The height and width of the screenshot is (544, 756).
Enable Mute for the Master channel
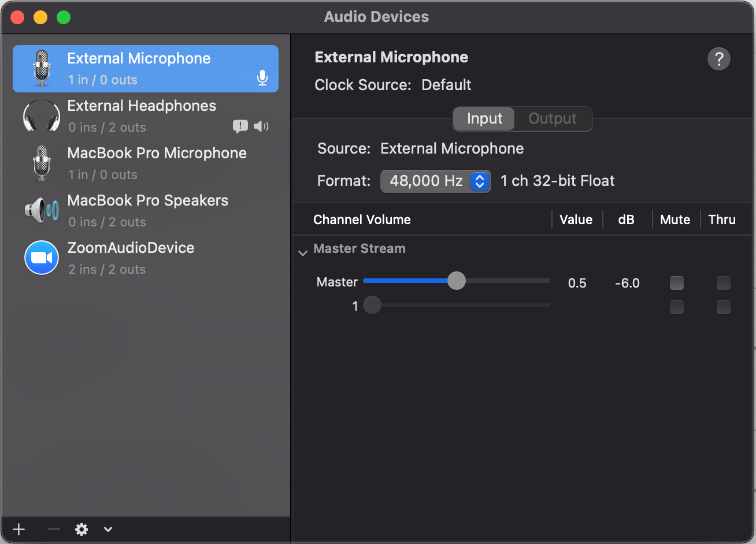pyautogui.click(x=676, y=283)
